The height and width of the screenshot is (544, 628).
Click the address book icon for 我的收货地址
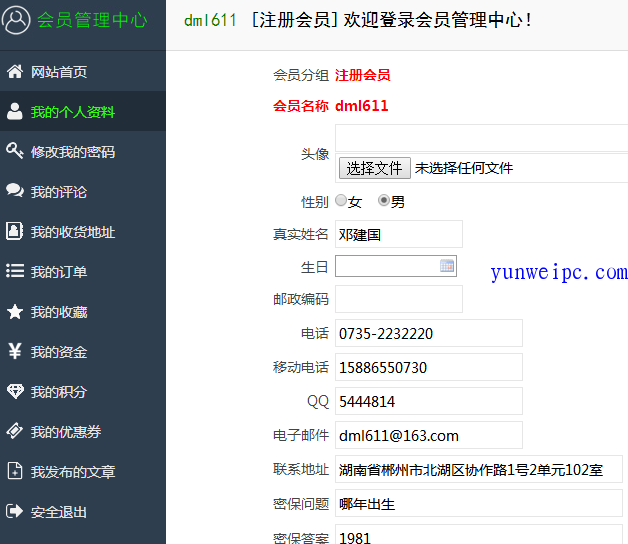(15, 232)
